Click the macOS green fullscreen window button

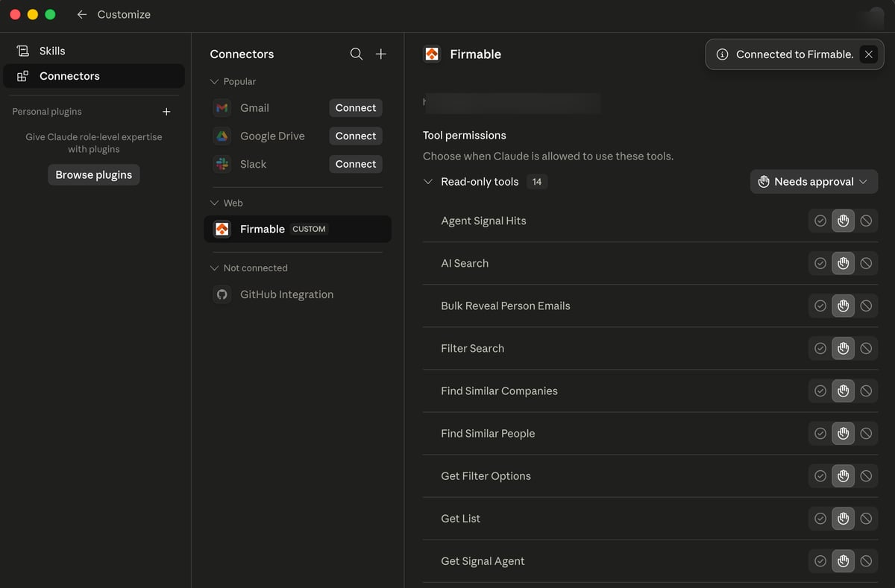pos(50,14)
